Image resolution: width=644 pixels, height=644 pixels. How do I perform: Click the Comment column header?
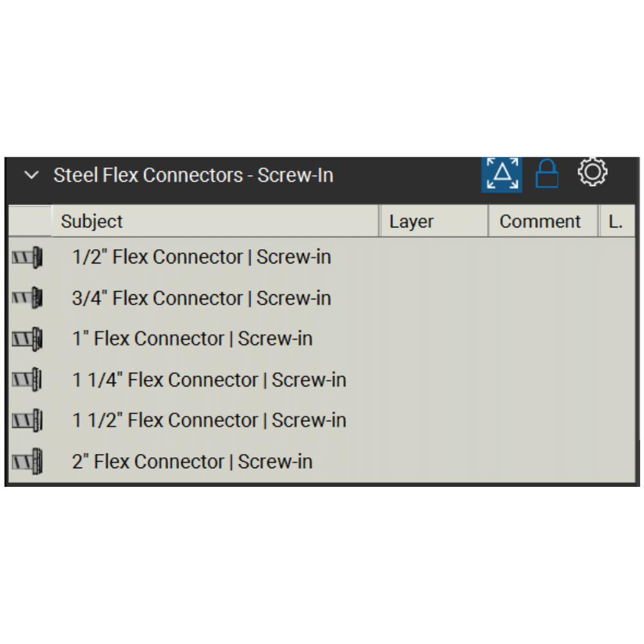[540, 222]
